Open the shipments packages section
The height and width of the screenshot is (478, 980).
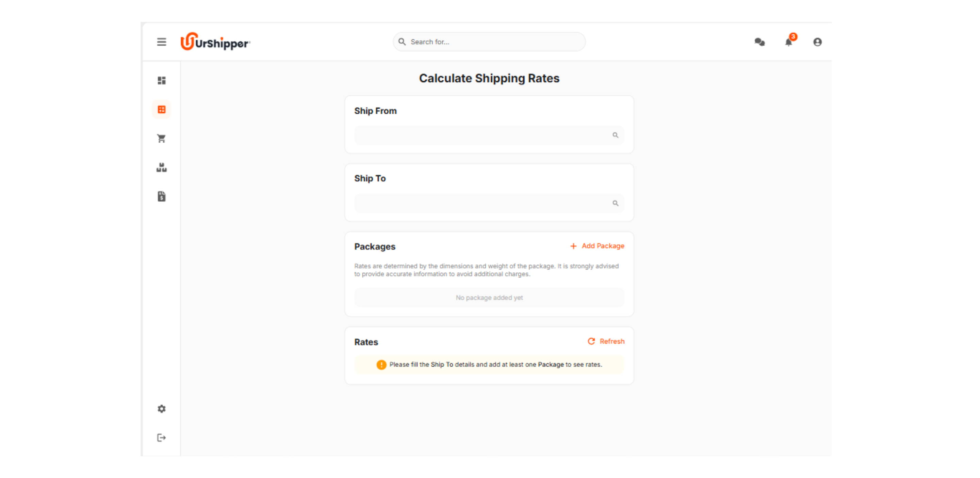coord(161,168)
